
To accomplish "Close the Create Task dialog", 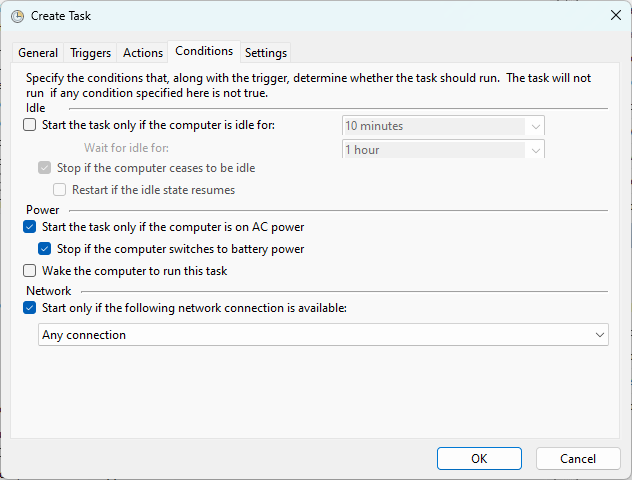I will click(615, 16).
